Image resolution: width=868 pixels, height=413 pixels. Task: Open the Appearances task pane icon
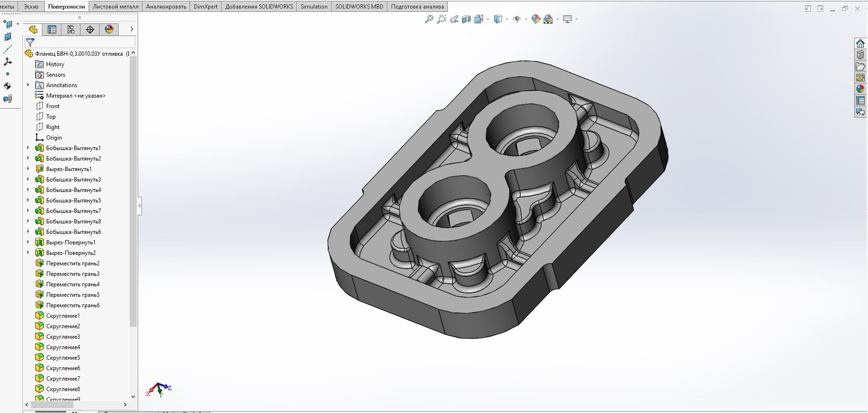(x=860, y=89)
